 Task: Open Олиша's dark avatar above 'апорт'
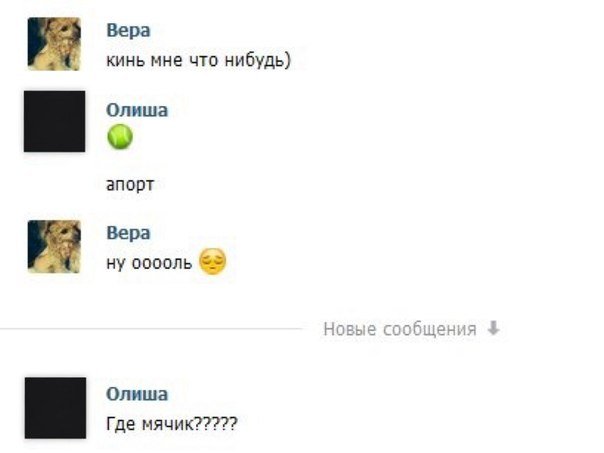[54, 121]
